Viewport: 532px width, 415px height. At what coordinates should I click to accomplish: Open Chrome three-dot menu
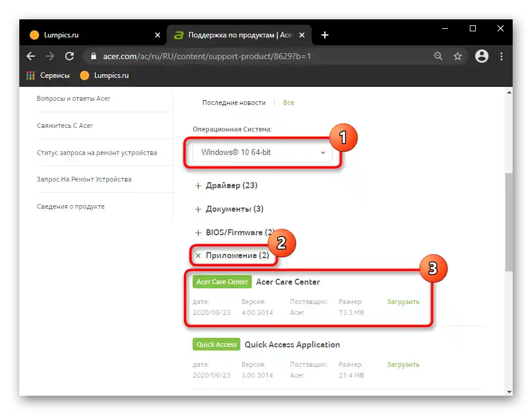(501, 56)
